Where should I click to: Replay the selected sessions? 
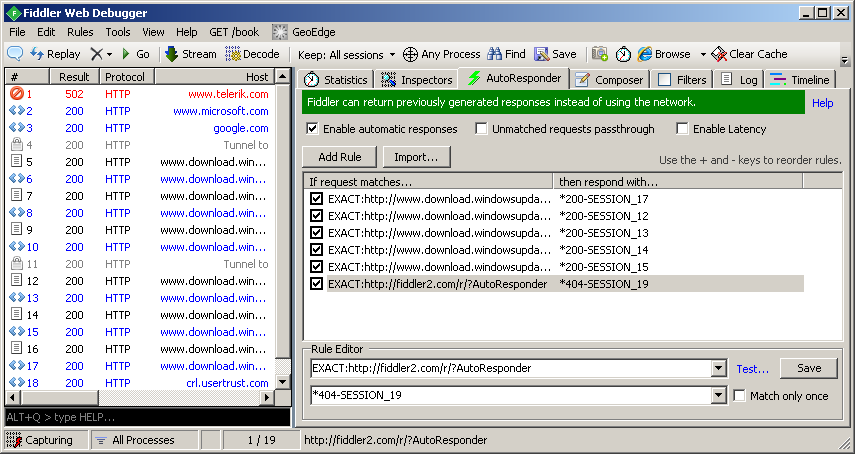tap(55, 54)
